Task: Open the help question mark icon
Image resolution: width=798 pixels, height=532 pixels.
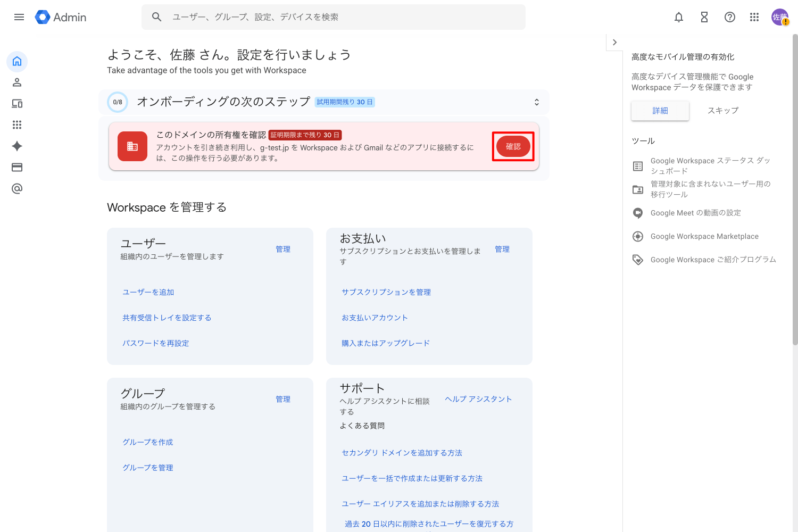Action: [730, 17]
